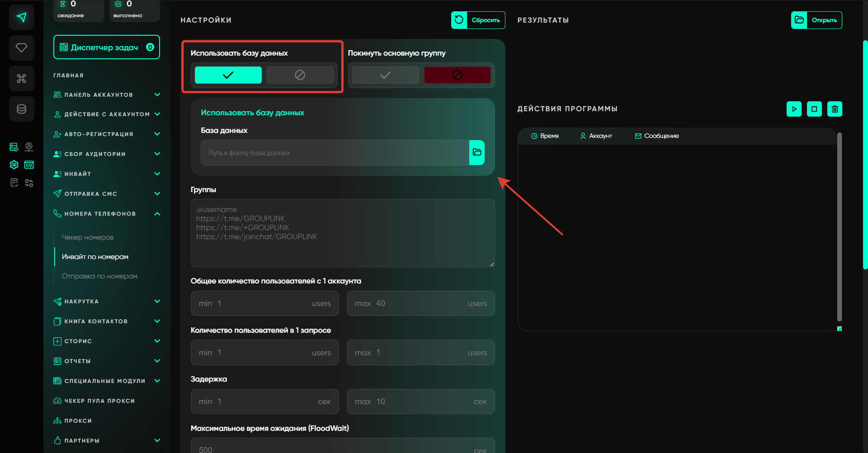This screenshot has width=868, height=453.
Task: Click the 'Сбросить' reset button
Action: coord(478,20)
